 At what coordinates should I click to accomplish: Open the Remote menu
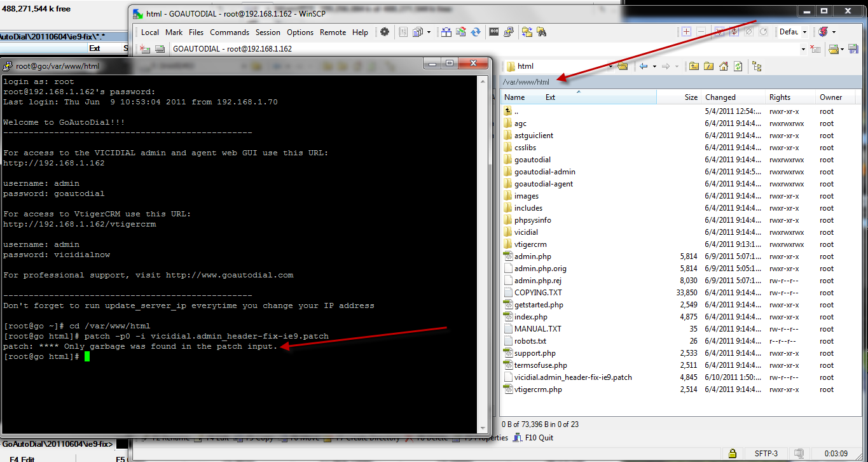click(333, 32)
